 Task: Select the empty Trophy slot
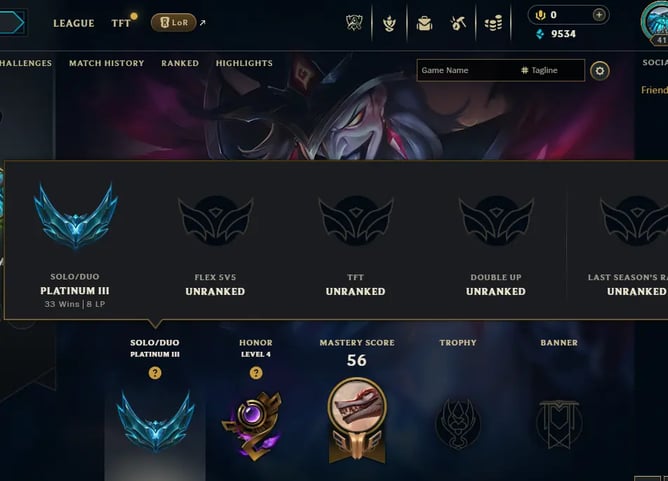click(x=458, y=423)
